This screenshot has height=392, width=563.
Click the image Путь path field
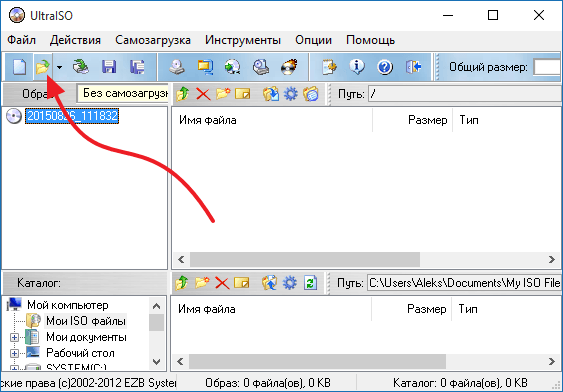464,94
